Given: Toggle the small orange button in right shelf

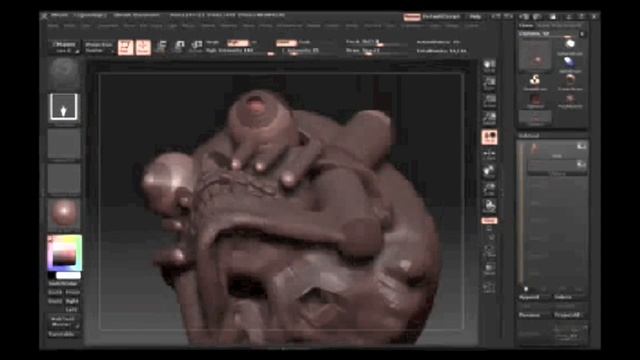Looking at the screenshot, I should pos(489,221).
